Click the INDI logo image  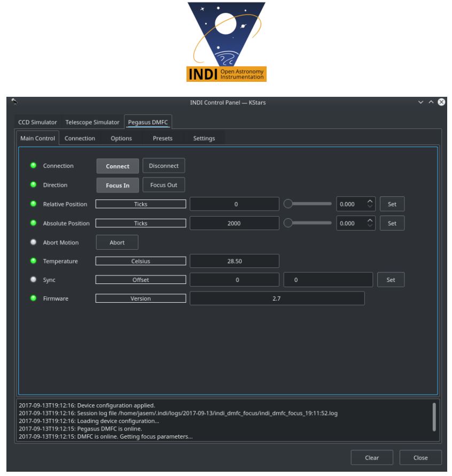click(227, 42)
